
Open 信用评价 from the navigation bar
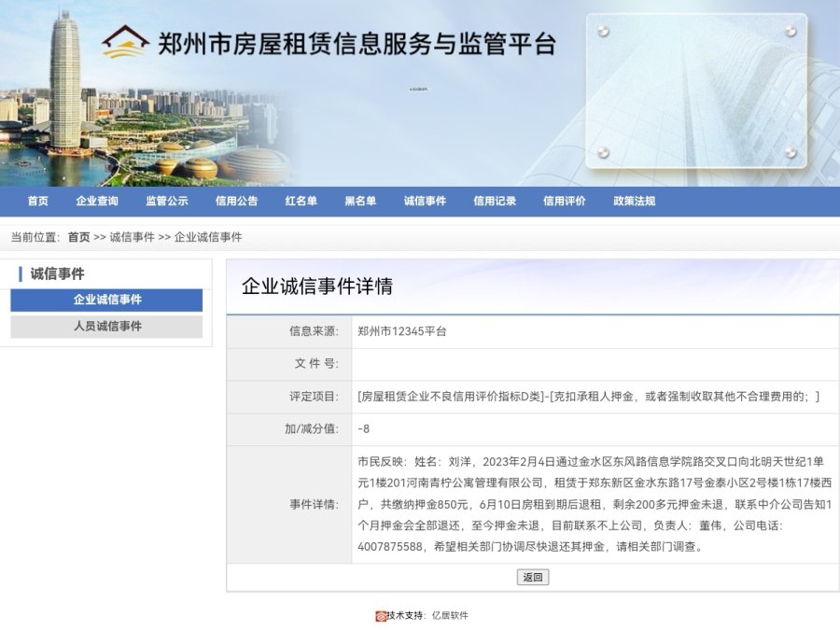pos(565,201)
